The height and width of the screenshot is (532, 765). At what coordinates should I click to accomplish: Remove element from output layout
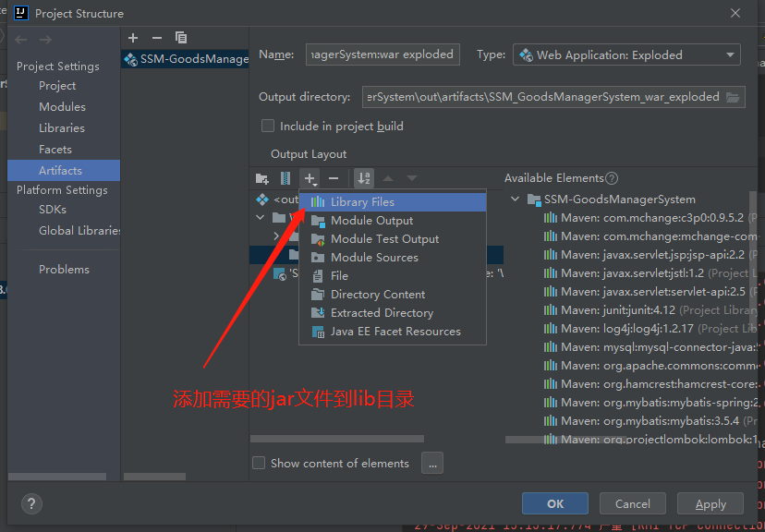tap(334, 178)
